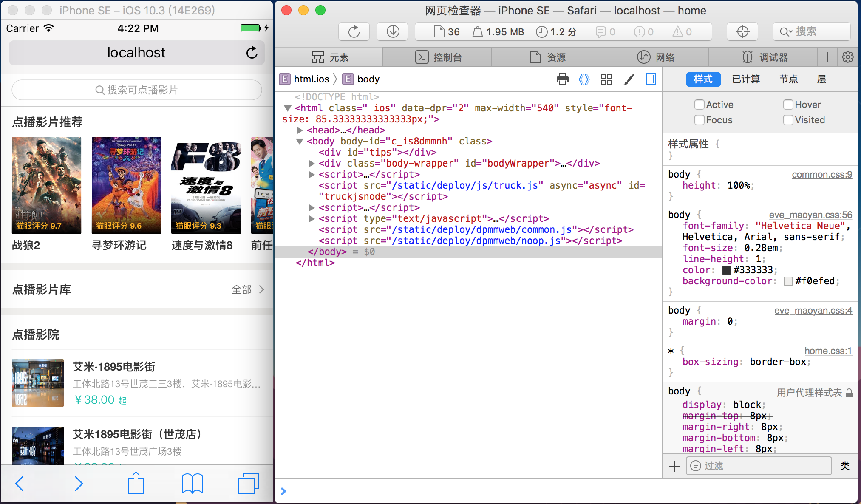Click the #333333 color swatch
Image resolution: width=861 pixels, height=504 pixels.
tap(727, 270)
